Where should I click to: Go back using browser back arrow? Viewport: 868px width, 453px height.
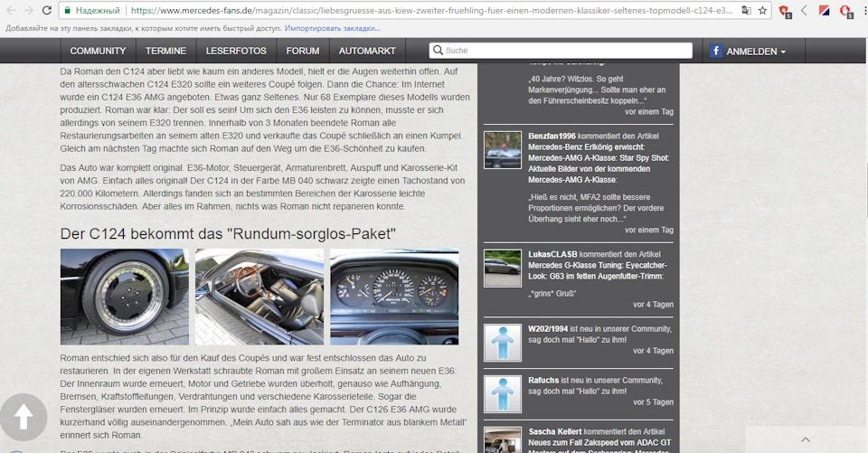(x=11, y=10)
